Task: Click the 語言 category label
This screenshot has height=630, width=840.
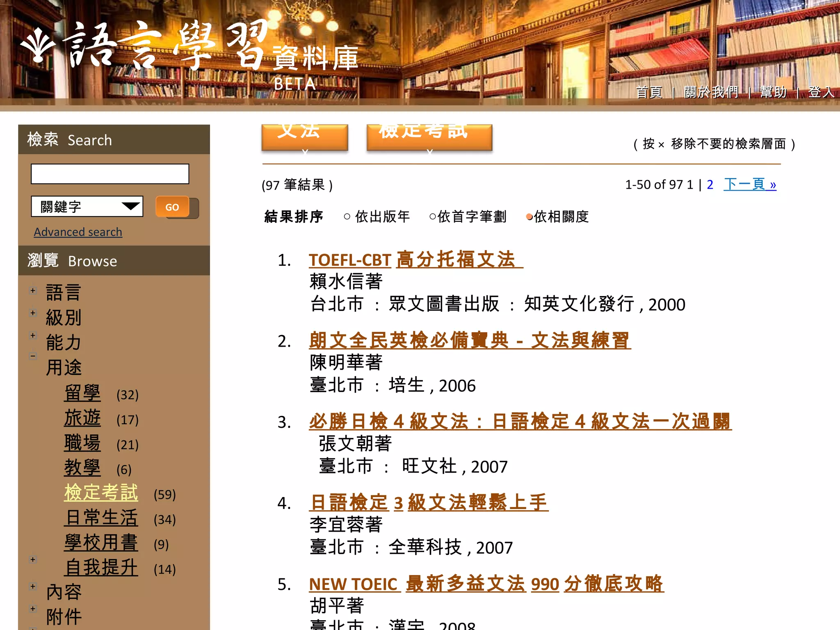Action: (x=64, y=293)
